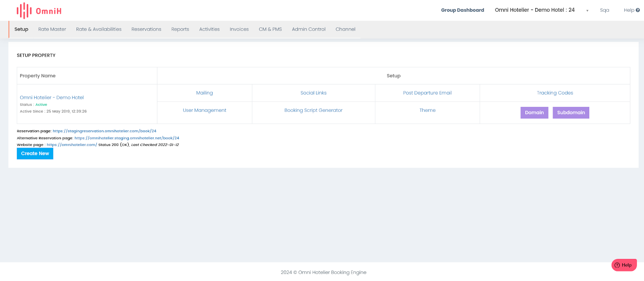Open User Management link
Screen dimensions: 644x281
[x=204, y=110]
